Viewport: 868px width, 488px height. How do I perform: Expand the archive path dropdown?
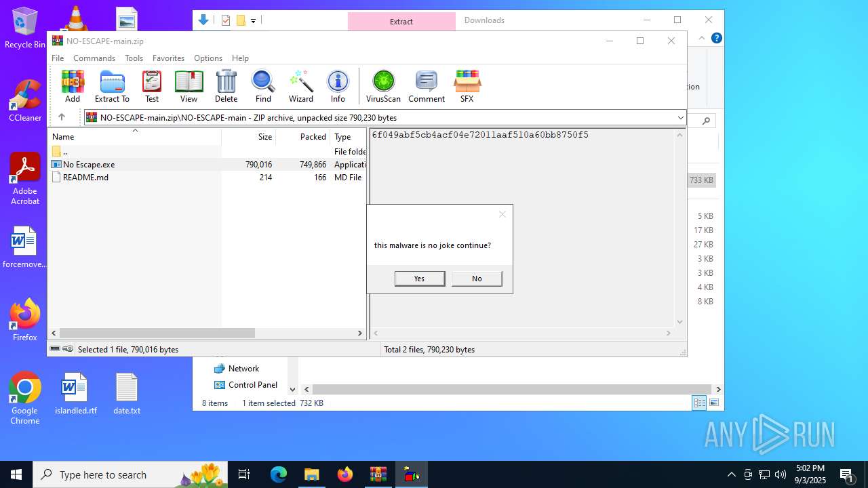pyautogui.click(x=680, y=118)
